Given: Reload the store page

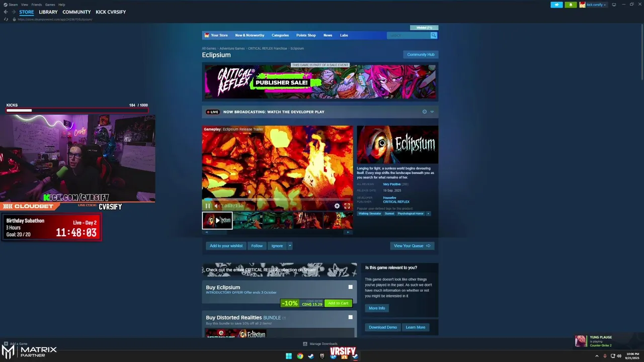Looking at the screenshot, I should (6, 19).
